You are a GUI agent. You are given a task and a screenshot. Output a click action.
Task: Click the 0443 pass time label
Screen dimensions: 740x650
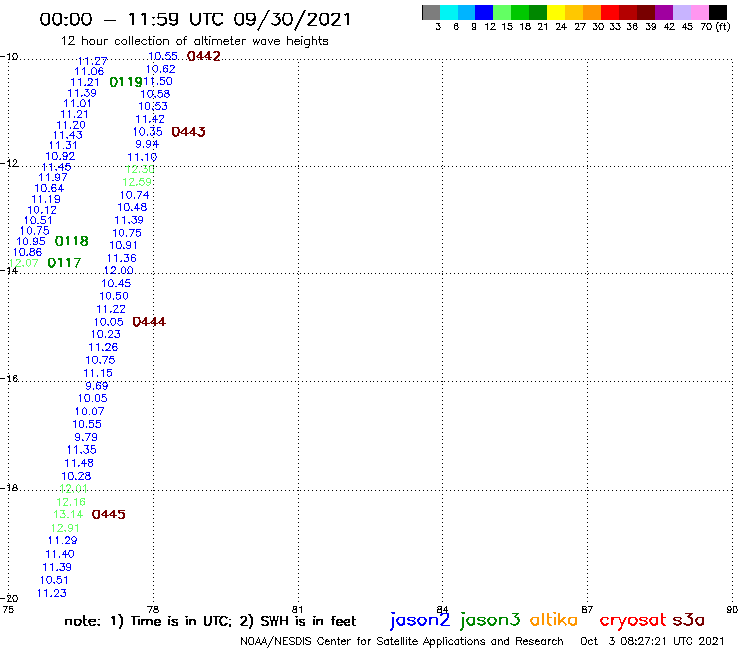point(188,132)
